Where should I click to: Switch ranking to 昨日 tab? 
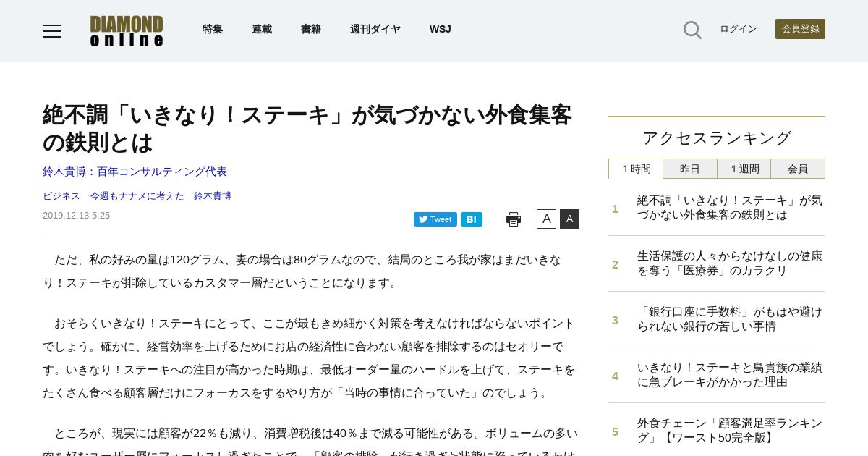(690, 169)
